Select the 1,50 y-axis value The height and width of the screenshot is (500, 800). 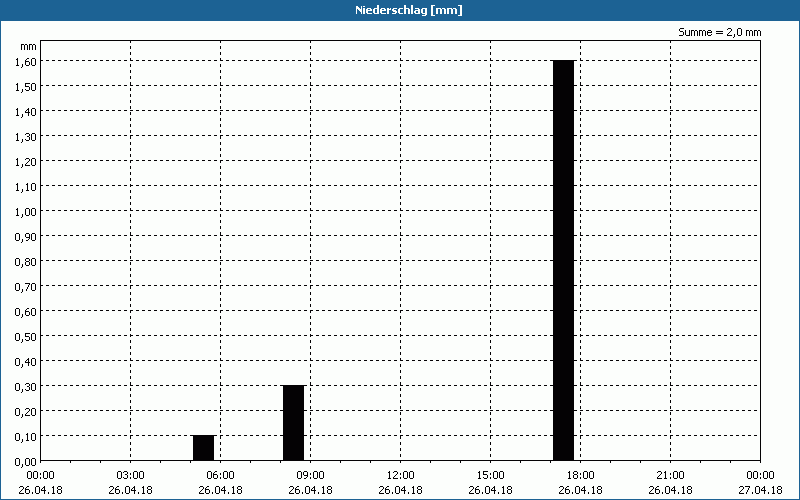tap(26, 86)
